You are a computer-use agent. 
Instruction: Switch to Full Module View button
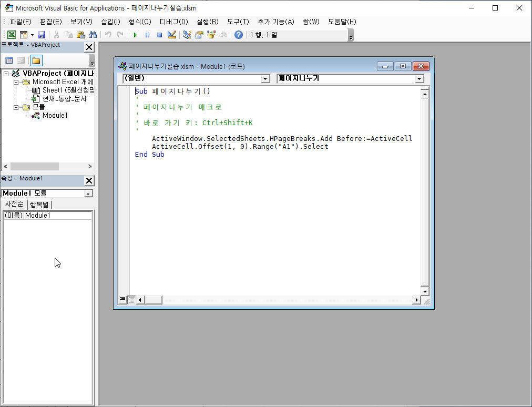[131, 299]
